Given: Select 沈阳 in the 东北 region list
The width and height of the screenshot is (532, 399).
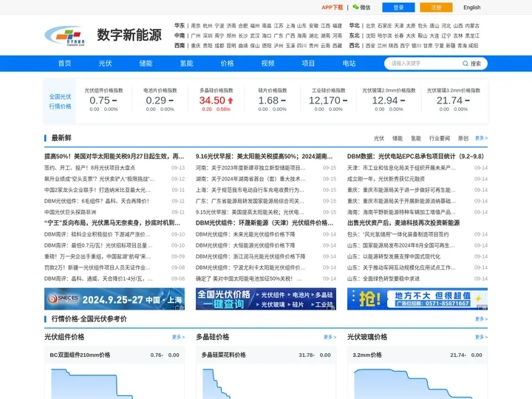Looking at the screenshot, I should coord(370,35).
